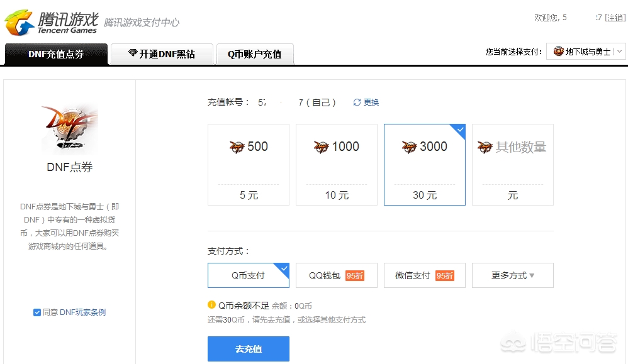Switch to the DNF充值点券 tab
Screen dimensions: 628x364
(56, 54)
